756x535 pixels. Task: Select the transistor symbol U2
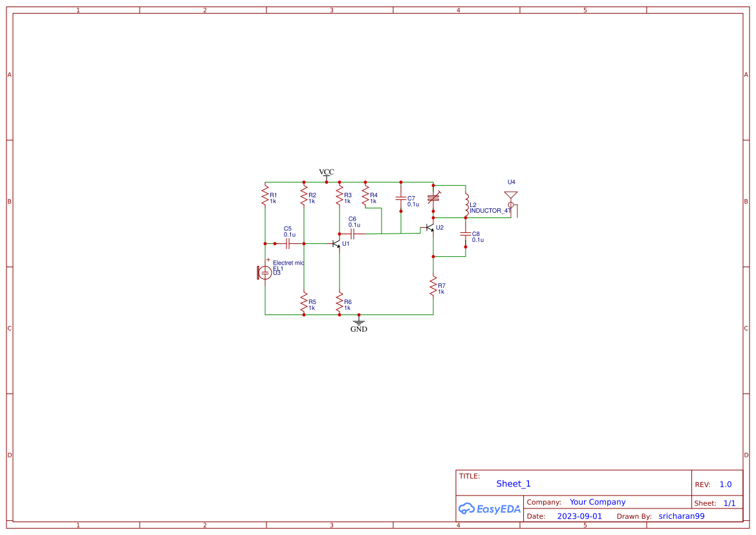[x=428, y=229]
